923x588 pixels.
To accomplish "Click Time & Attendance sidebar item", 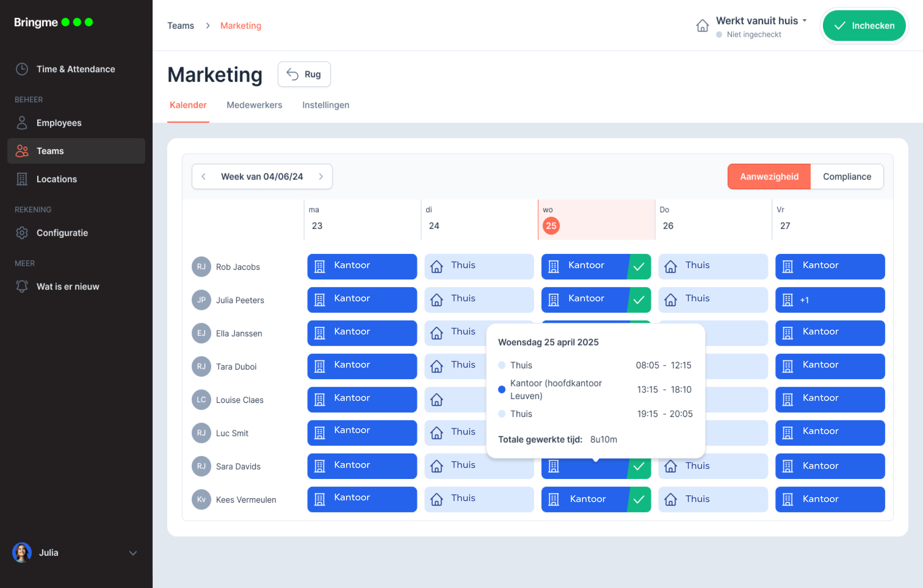I will click(x=76, y=69).
